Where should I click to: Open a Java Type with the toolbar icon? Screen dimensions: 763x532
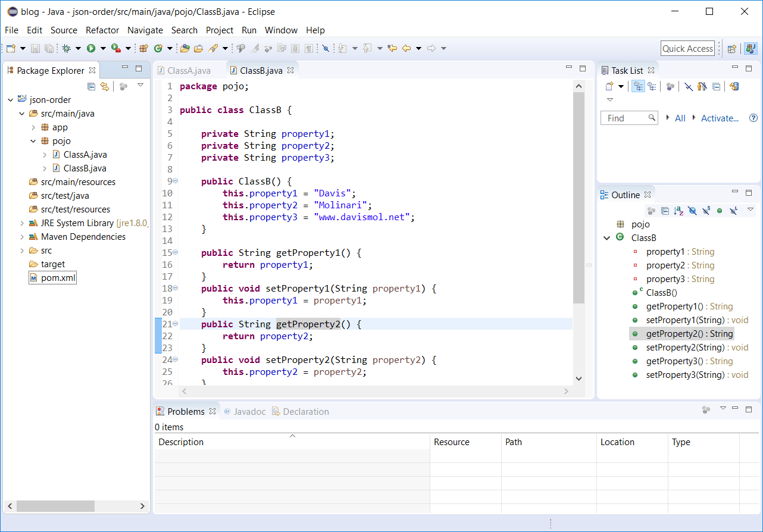click(185, 48)
